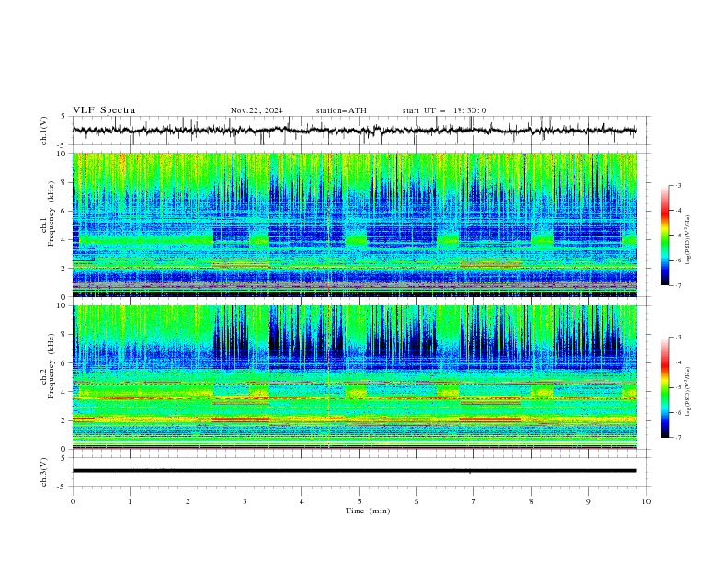Click the ch.3 voltage flat trace
This screenshot has height=563, width=728.
(x=354, y=471)
